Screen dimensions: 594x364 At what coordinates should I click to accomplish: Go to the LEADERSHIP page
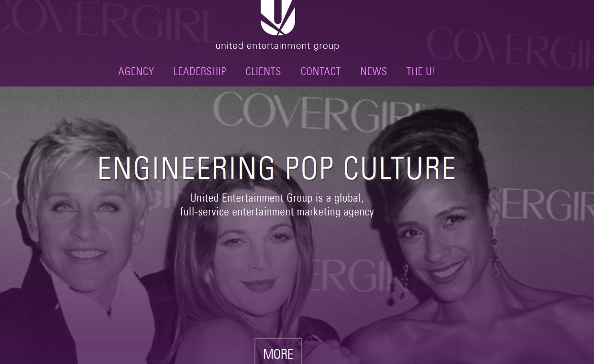point(200,72)
